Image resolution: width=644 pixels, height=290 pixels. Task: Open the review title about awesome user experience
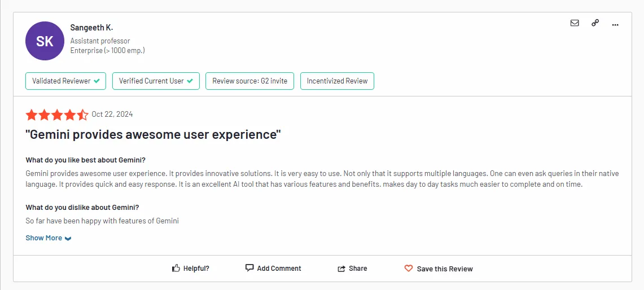coord(153,134)
